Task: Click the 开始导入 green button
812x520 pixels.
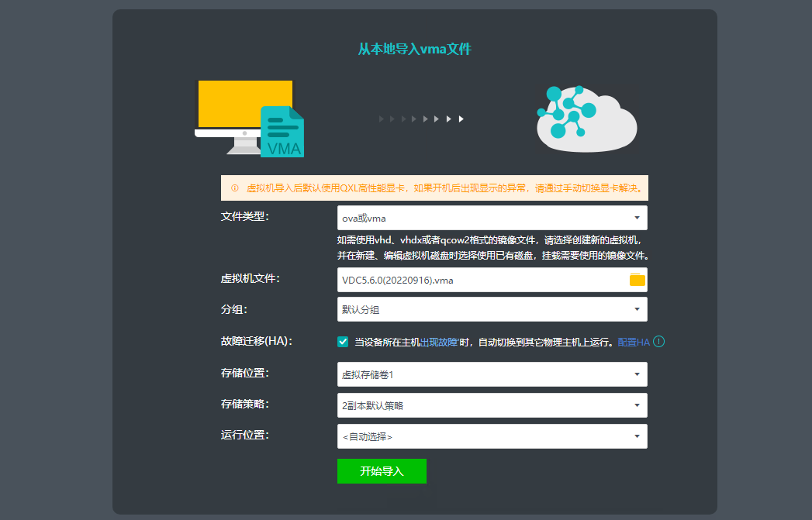Action: point(382,471)
